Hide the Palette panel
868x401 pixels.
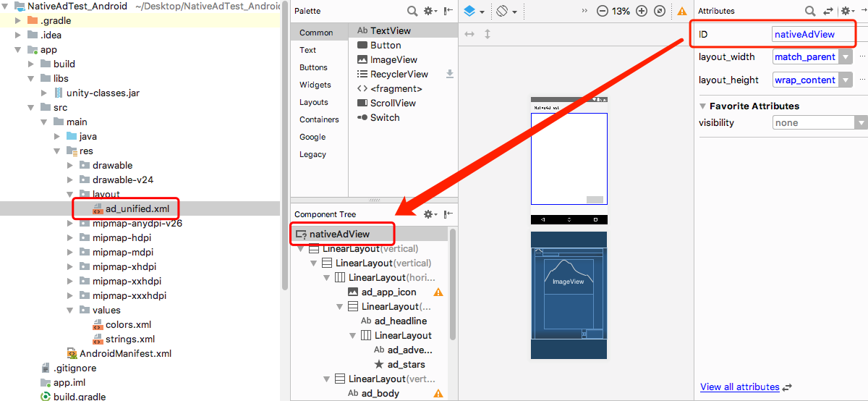click(x=448, y=11)
